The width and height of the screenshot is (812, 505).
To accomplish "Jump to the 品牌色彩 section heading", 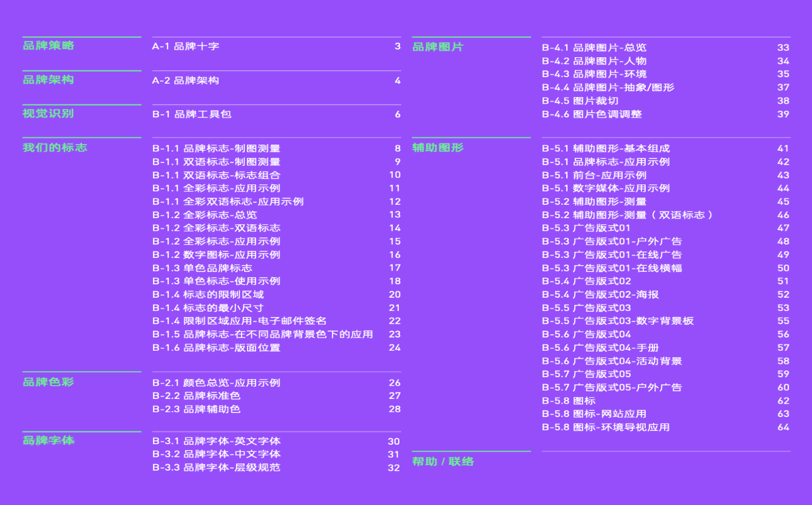I will click(48, 381).
